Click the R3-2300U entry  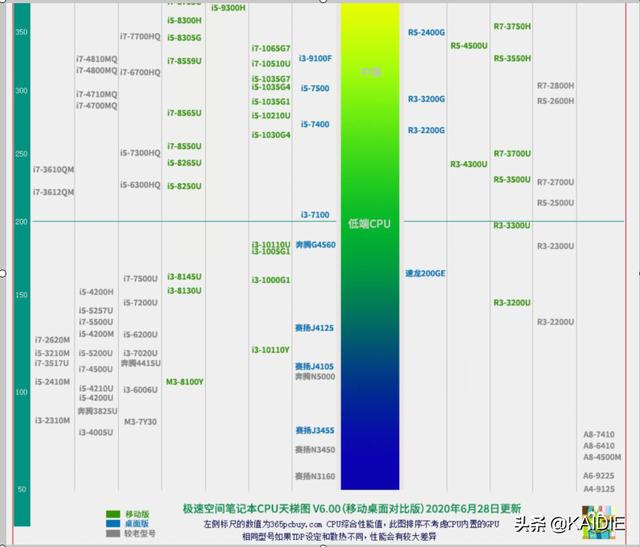point(555,246)
